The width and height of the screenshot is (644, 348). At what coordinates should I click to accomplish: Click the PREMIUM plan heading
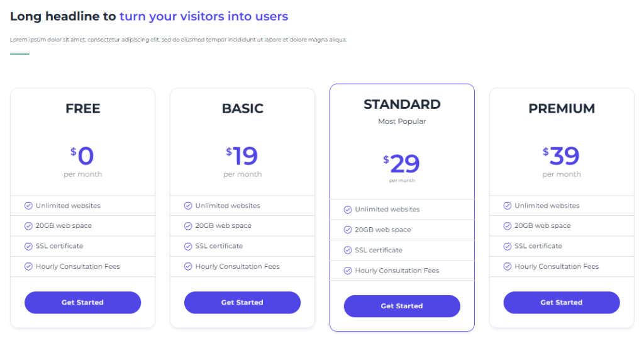[x=562, y=108]
